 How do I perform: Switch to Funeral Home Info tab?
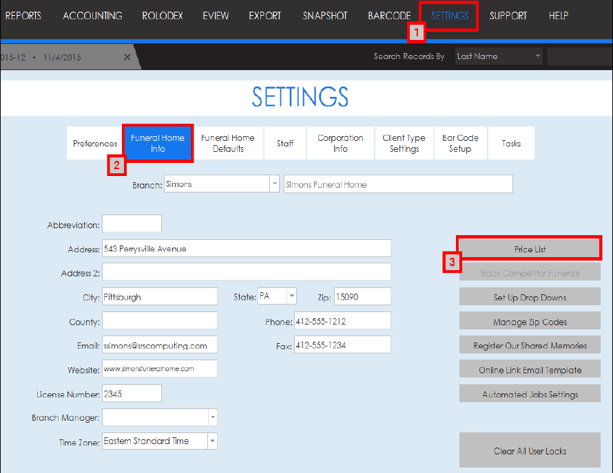tap(155, 143)
